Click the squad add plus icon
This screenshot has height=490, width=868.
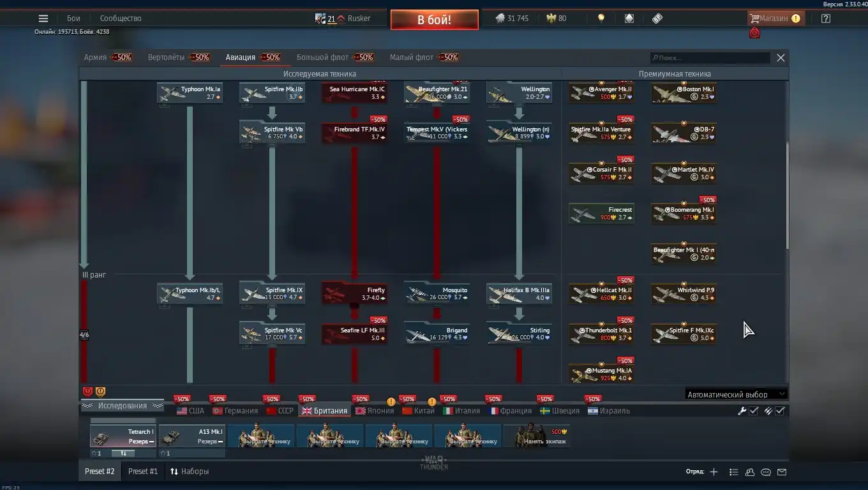[714, 472]
